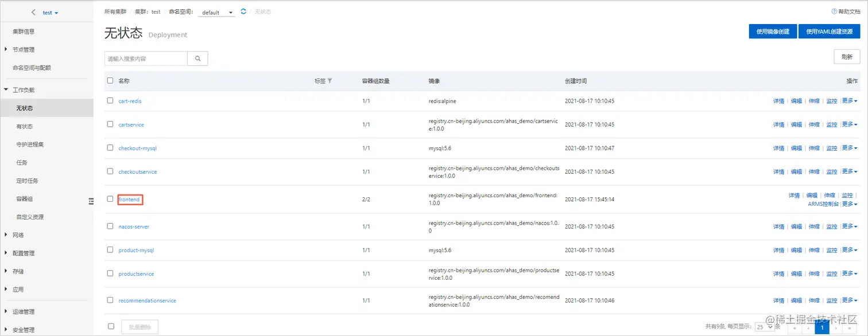Check the bottom batch-select checkbox
868x336 pixels.
(x=111, y=326)
